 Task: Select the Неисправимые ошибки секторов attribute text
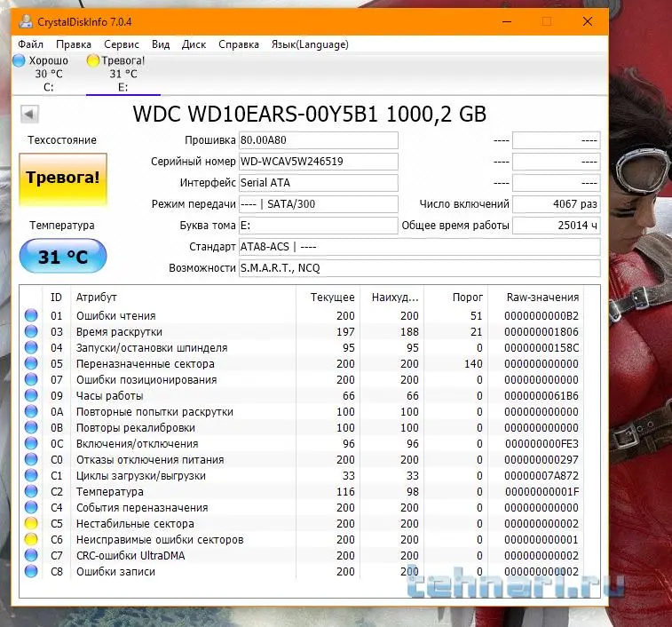(160, 539)
